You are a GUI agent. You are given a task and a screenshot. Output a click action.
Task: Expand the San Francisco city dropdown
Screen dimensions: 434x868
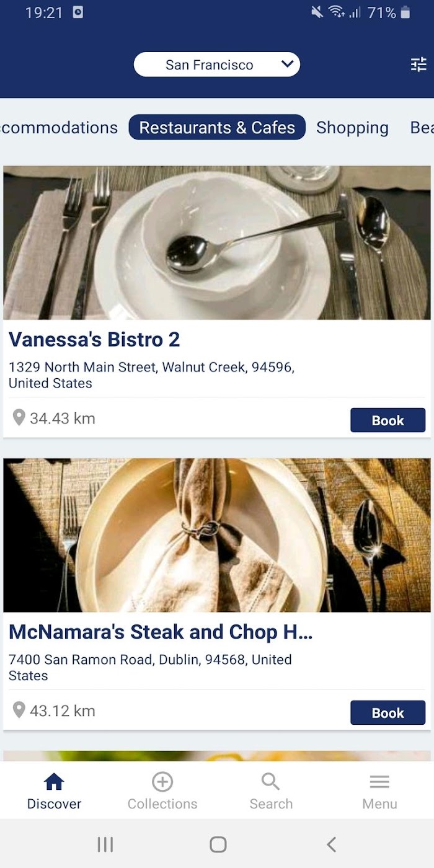(x=217, y=64)
